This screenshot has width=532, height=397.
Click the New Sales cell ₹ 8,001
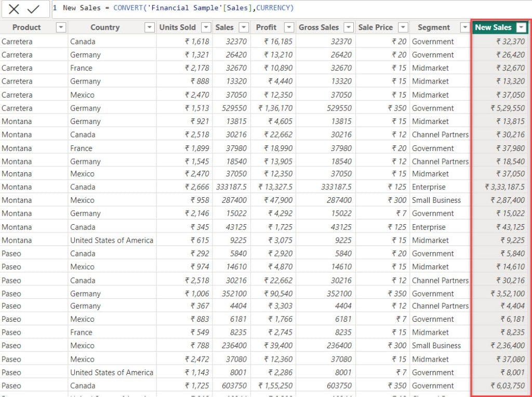click(x=500, y=372)
